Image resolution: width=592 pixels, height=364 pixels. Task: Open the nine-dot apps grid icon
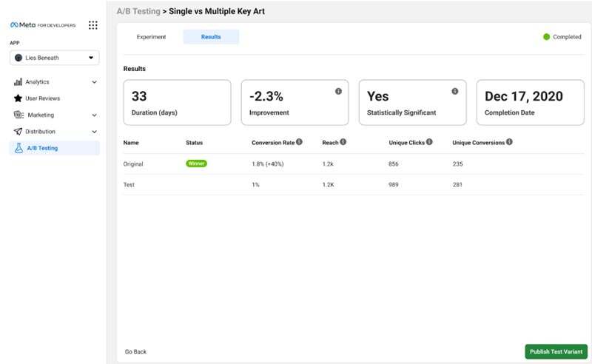pyautogui.click(x=92, y=25)
